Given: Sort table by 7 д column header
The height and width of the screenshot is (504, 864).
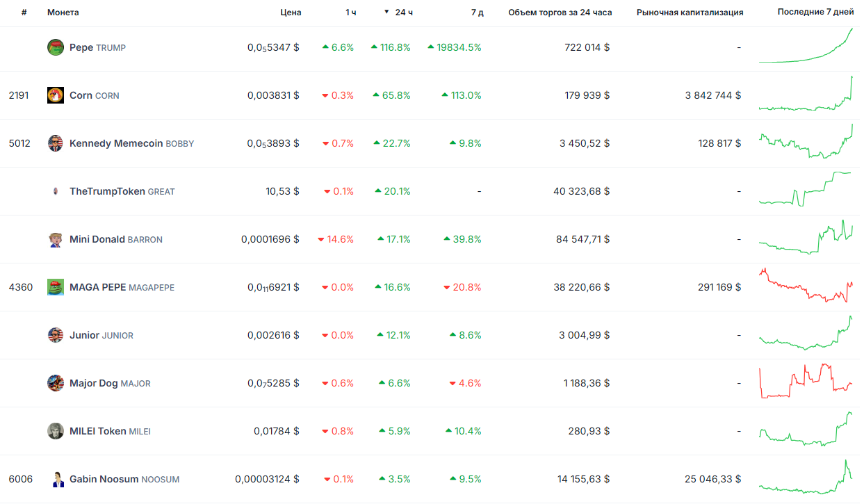Looking at the screenshot, I should pyautogui.click(x=477, y=13).
